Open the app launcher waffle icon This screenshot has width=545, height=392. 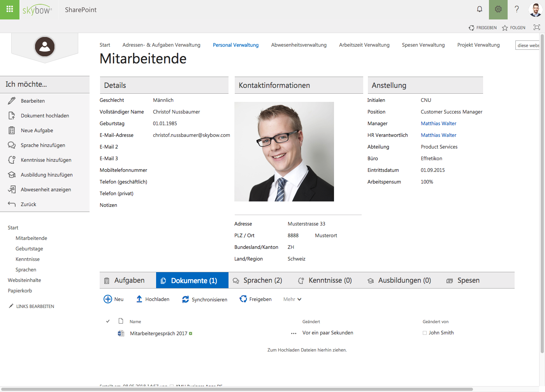click(10, 9)
